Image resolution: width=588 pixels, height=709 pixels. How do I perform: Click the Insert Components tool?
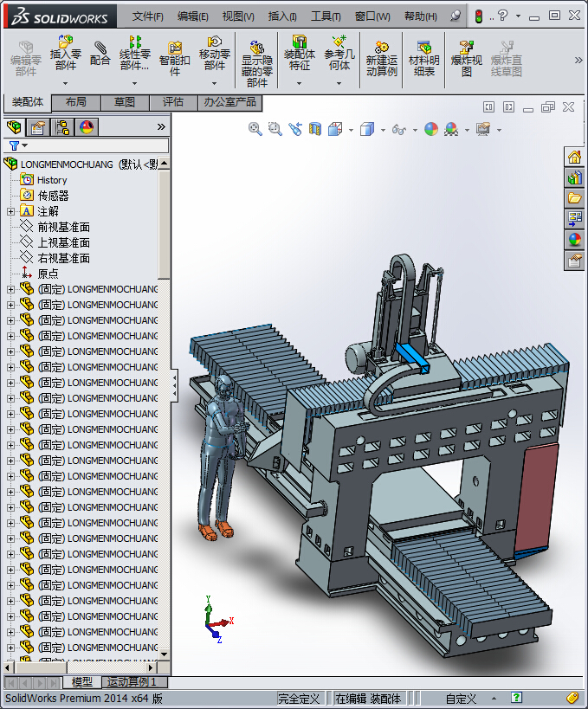tap(65, 53)
